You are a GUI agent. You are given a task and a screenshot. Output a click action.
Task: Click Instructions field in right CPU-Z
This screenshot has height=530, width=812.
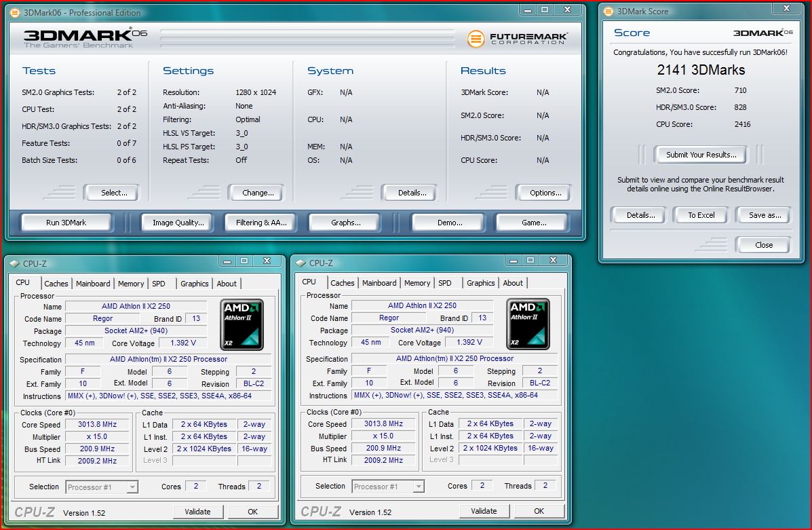coord(454,396)
